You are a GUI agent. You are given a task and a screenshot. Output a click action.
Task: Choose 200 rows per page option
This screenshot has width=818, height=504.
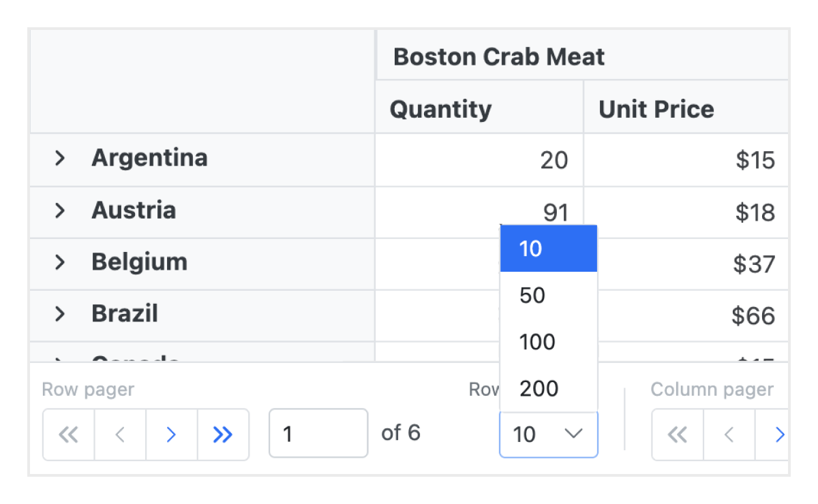pyautogui.click(x=548, y=389)
